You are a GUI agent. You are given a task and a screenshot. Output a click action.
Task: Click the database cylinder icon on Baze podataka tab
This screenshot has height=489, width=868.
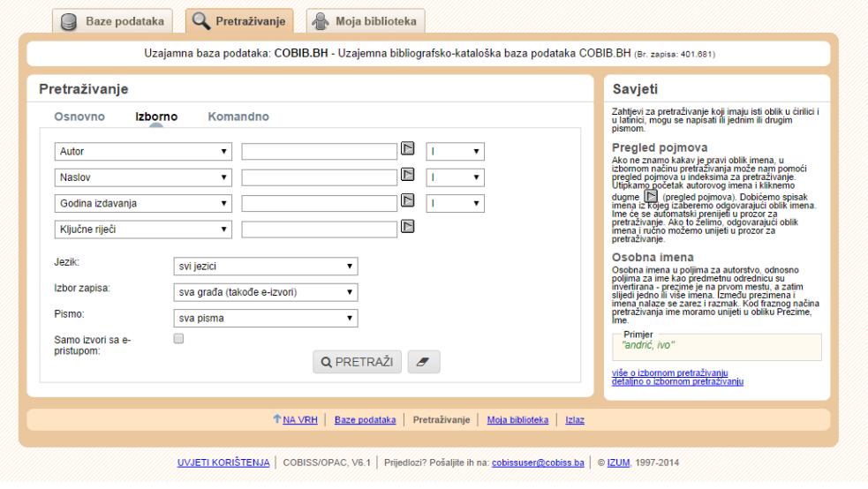69,21
